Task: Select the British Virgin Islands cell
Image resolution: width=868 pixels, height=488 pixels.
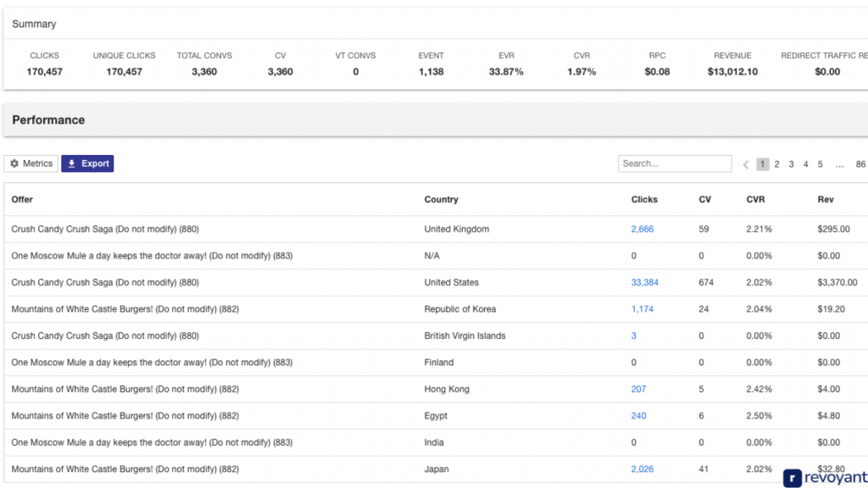Action: click(465, 335)
